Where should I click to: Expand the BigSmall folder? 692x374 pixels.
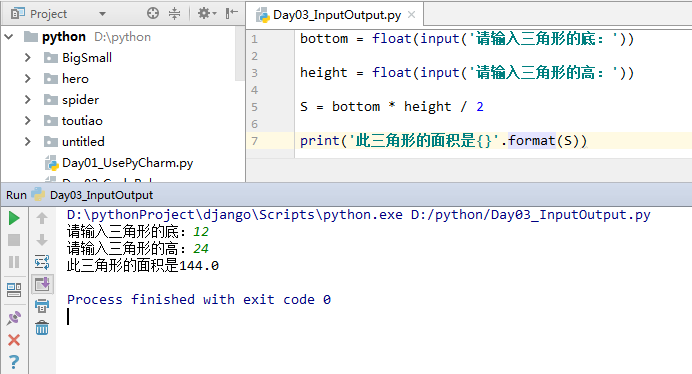[x=28, y=58]
